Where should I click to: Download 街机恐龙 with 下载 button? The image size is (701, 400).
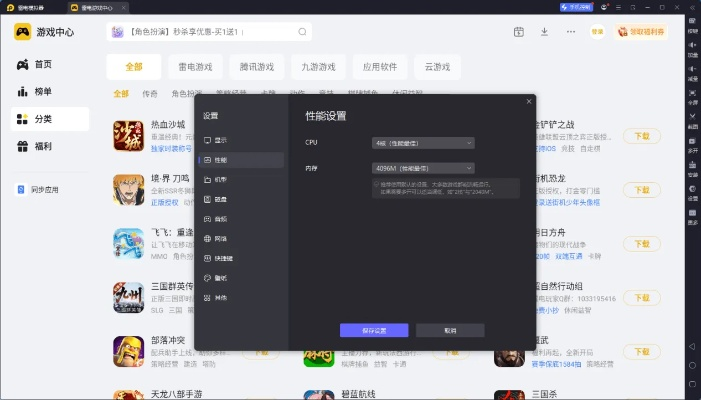642,190
